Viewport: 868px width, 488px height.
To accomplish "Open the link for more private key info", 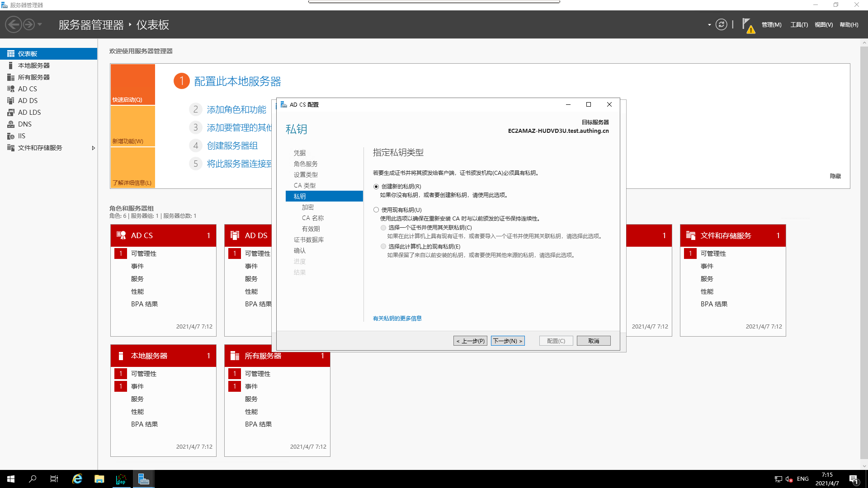I will click(397, 319).
